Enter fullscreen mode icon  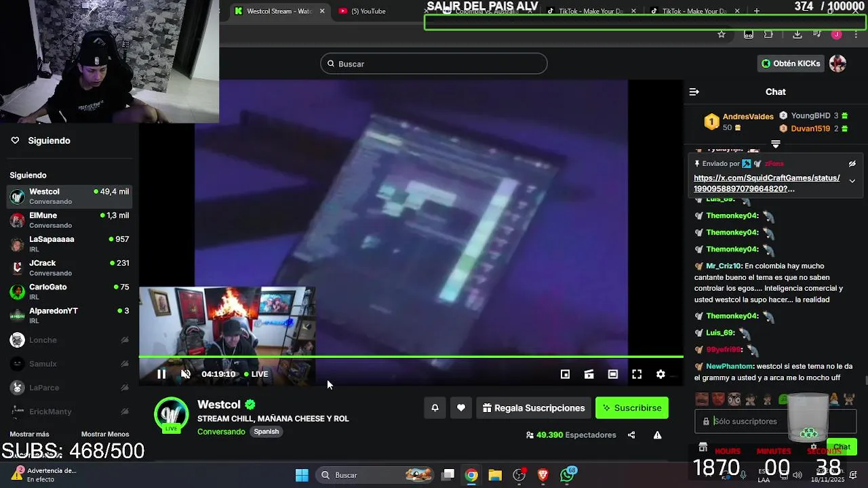click(637, 374)
